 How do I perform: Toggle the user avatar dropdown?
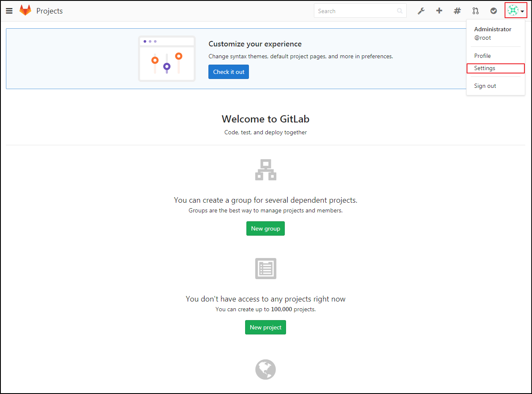[x=516, y=11]
